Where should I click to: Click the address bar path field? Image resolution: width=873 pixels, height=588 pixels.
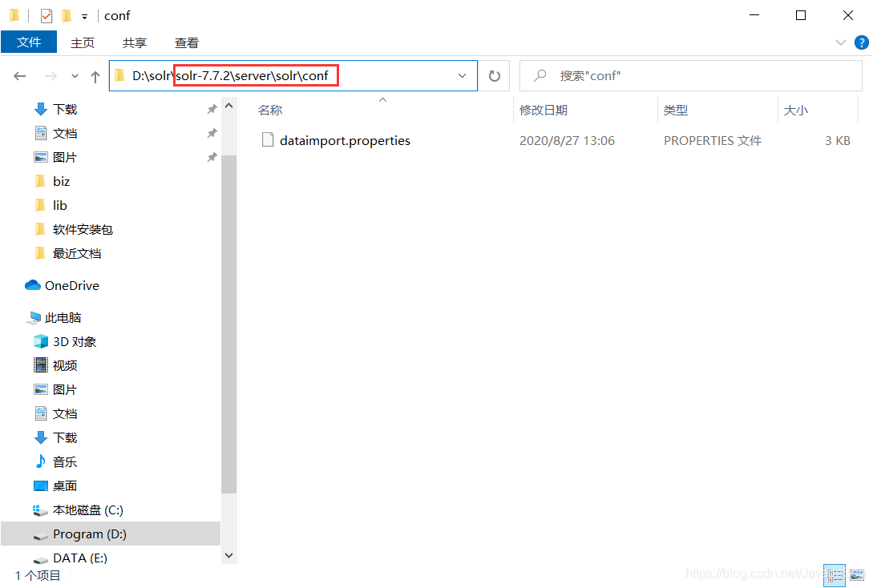coord(293,75)
